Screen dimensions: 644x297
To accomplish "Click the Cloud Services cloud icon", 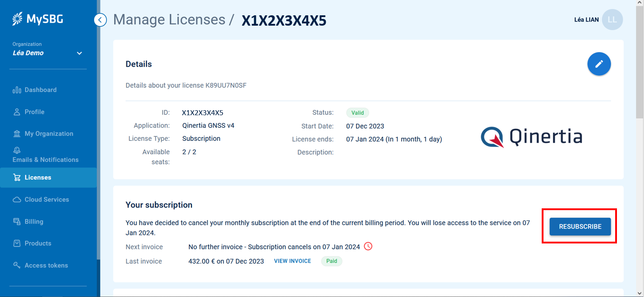I will (x=17, y=199).
